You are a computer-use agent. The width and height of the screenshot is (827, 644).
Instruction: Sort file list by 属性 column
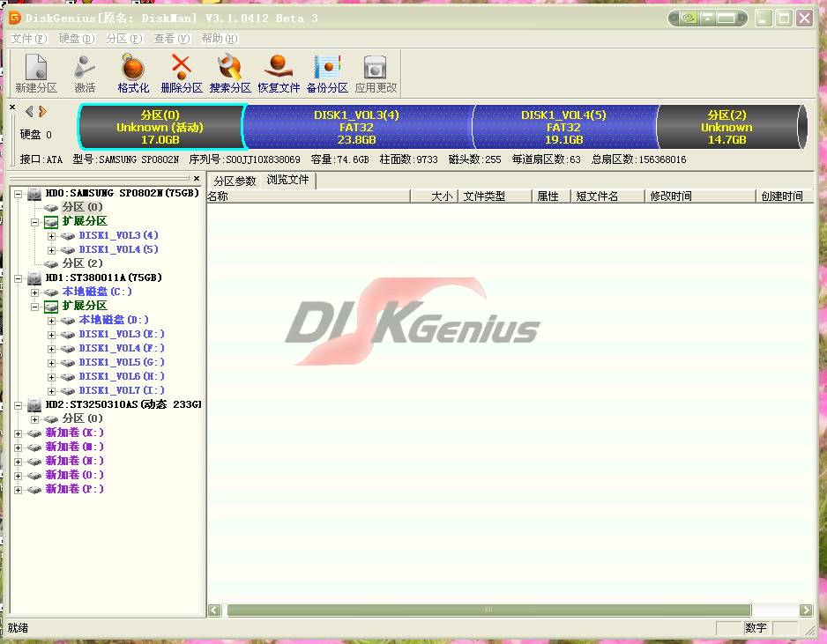pos(551,196)
